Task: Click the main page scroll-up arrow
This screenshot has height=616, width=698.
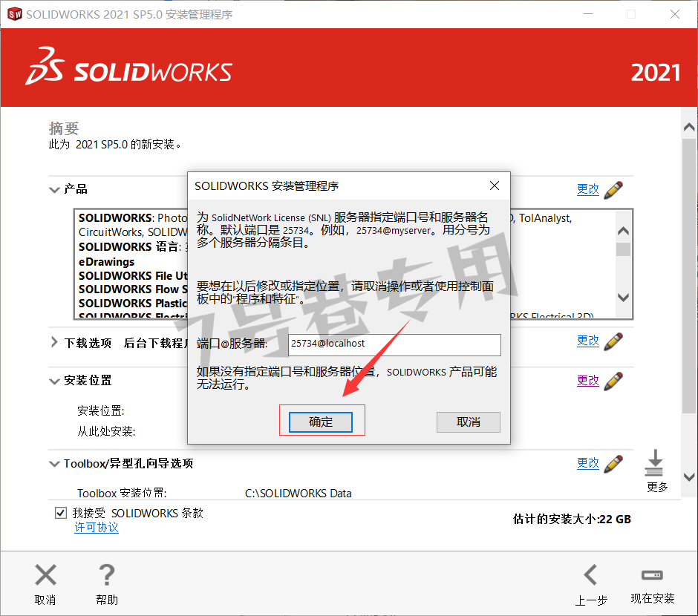Action: click(x=689, y=127)
